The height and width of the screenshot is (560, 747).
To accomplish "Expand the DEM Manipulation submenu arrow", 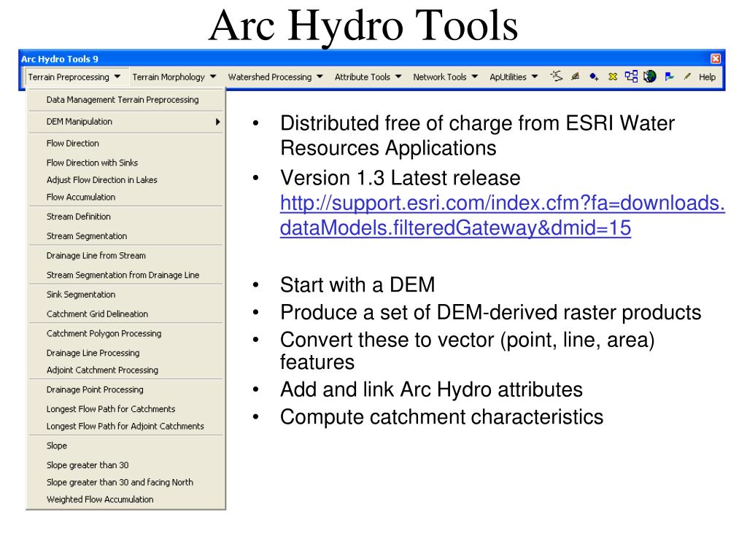I will pyautogui.click(x=217, y=122).
